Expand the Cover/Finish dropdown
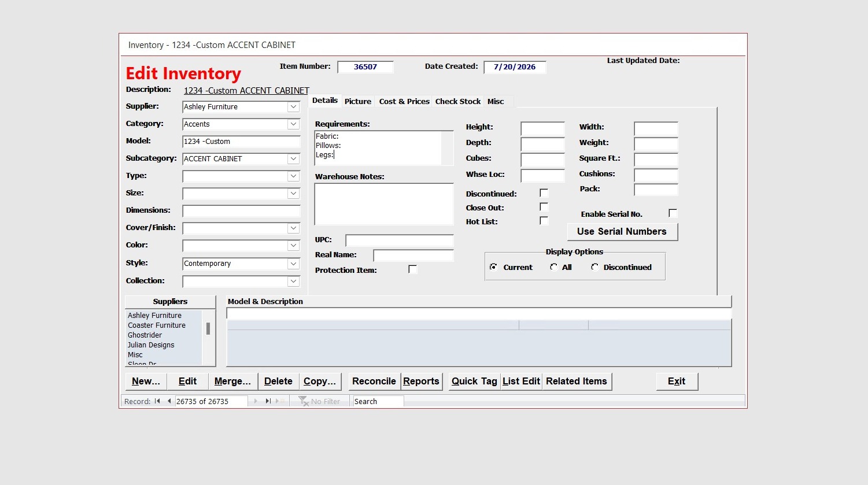Image resolution: width=868 pixels, height=485 pixels. (294, 228)
